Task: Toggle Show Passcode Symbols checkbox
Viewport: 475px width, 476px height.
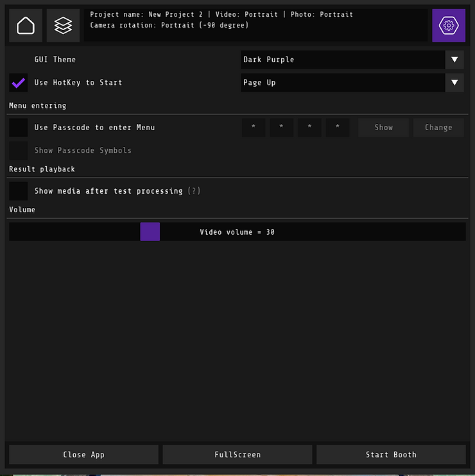Action: click(19, 151)
